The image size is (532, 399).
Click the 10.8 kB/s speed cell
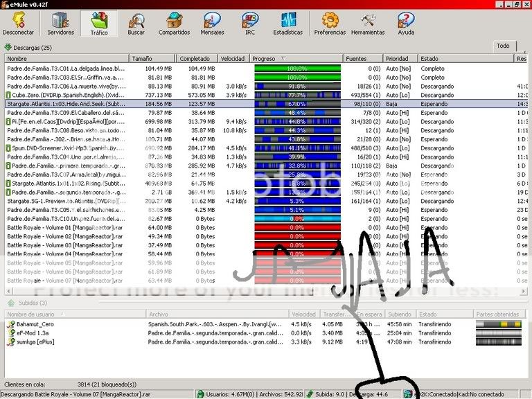[235, 130]
